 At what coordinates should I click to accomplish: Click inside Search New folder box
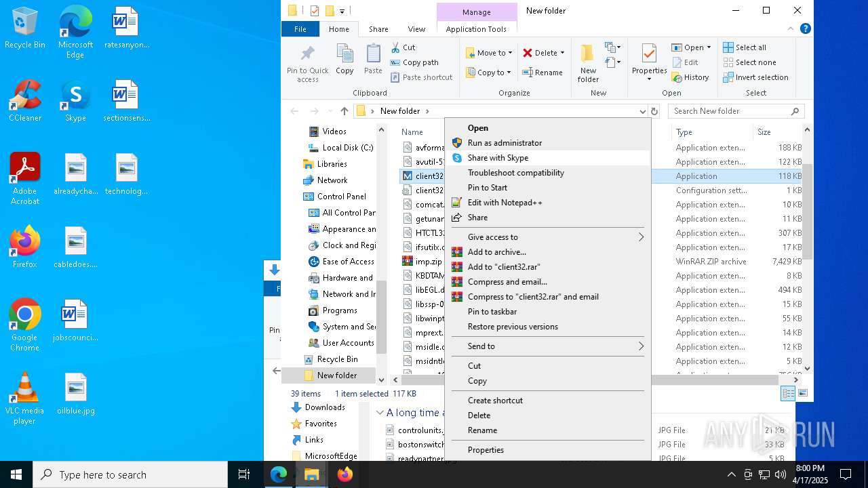click(x=730, y=111)
